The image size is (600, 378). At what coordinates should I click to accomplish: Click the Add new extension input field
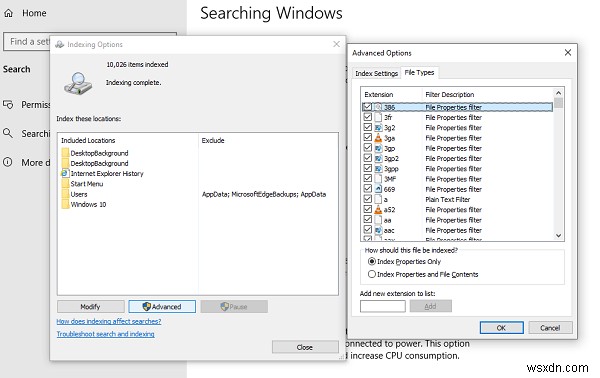pos(383,306)
